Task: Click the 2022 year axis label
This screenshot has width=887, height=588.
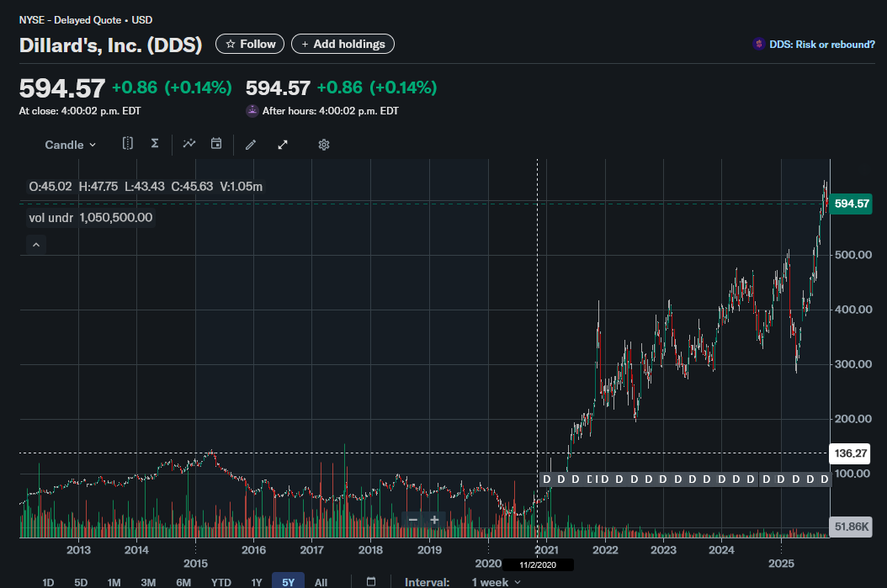Action: pos(605,550)
